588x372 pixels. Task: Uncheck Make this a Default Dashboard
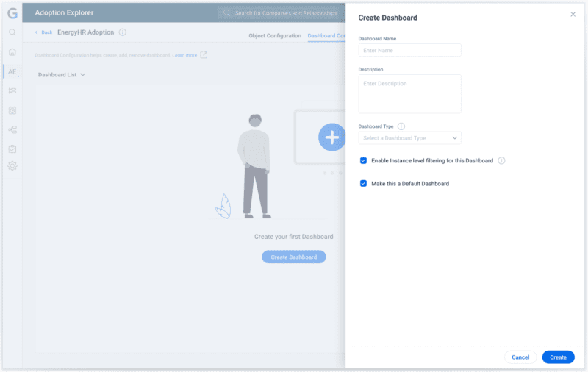pyautogui.click(x=363, y=183)
